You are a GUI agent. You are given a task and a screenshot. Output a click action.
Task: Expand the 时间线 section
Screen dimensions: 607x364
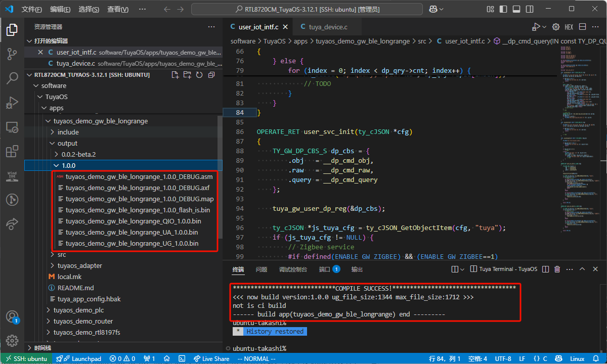coord(123,348)
